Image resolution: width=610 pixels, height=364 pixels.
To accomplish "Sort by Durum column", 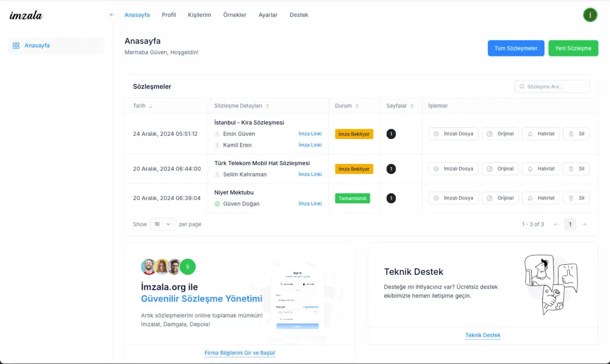I will tap(347, 106).
